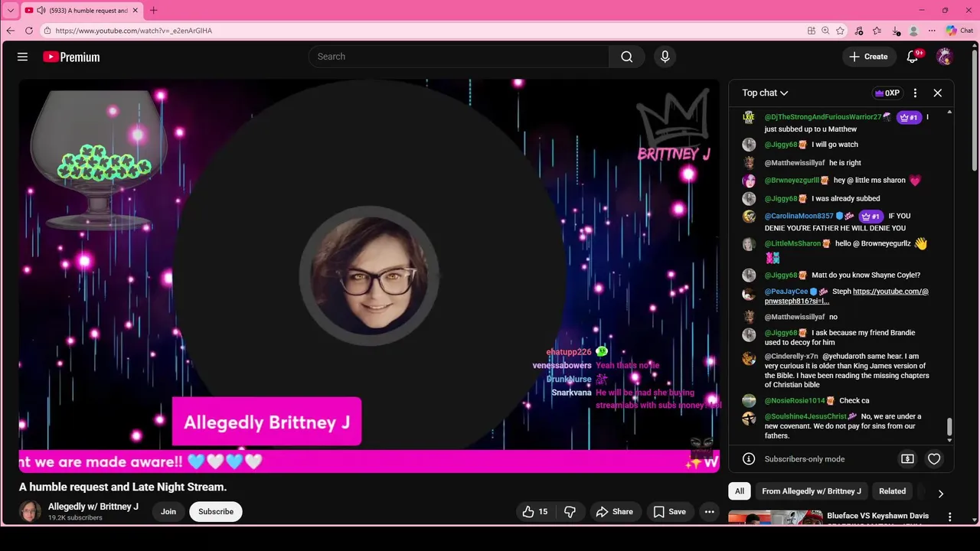Click the 19.2K subscribers text
The width and height of the screenshot is (980, 551).
pos(75,518)
